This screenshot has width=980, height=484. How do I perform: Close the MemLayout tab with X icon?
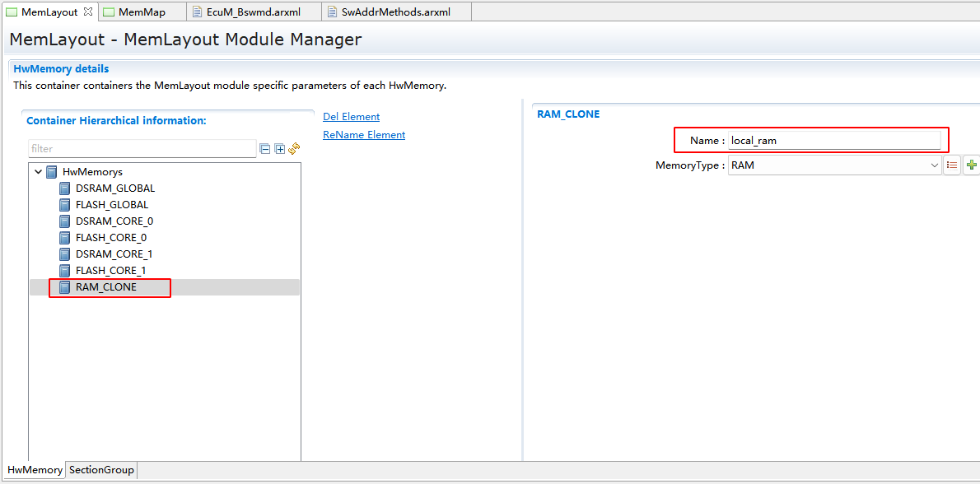coord(88,12)
